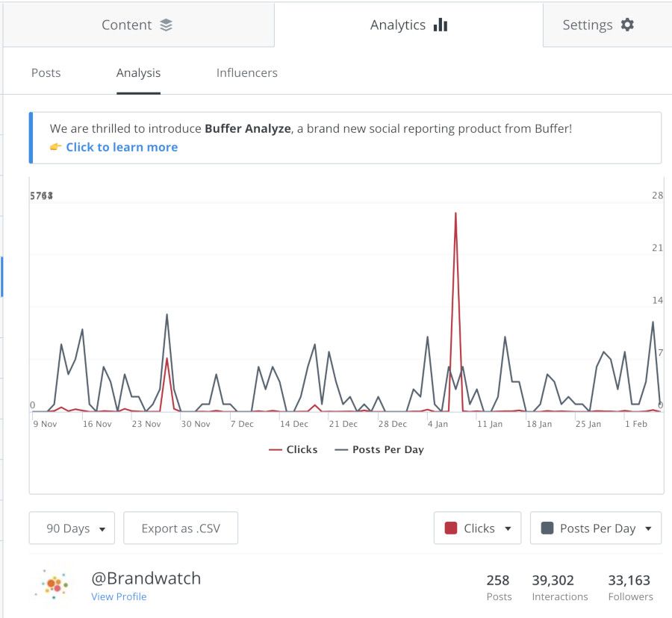Click the pointing hand emoji icon

(x=56, y=147)
